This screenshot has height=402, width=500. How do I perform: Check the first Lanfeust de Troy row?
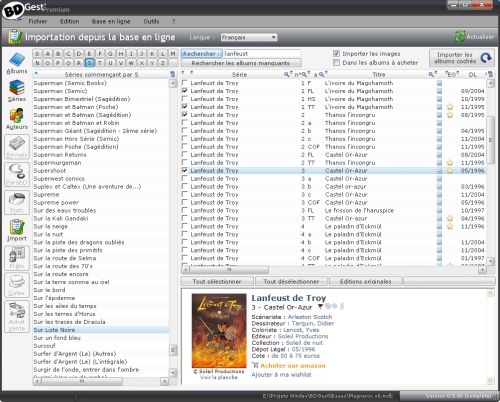[x=185, y=83]
